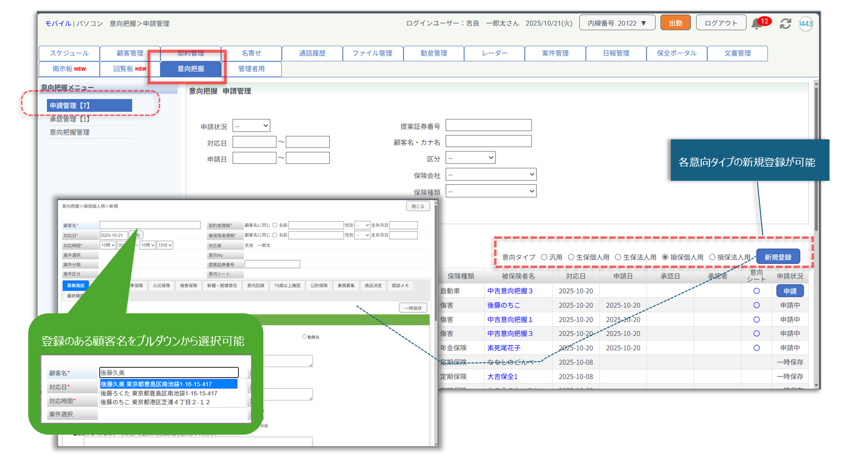
Task: Click the notification bell icon
Action: 756,23
